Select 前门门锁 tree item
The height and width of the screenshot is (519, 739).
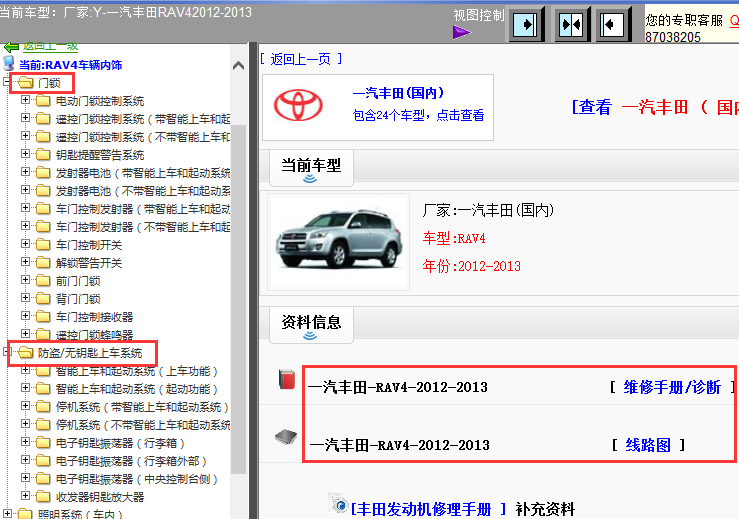coord(78,281)
